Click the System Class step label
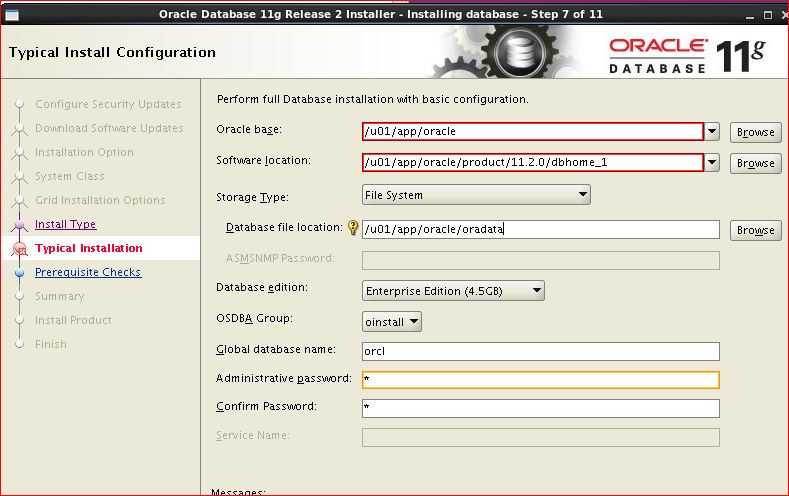This screenshot has height=496, width=789. click(69, 176)
